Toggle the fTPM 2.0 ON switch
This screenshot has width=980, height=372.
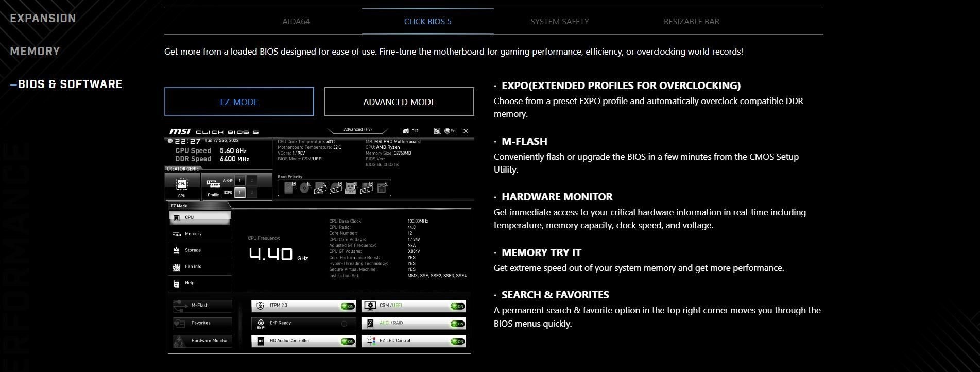(x=348, y=306)
